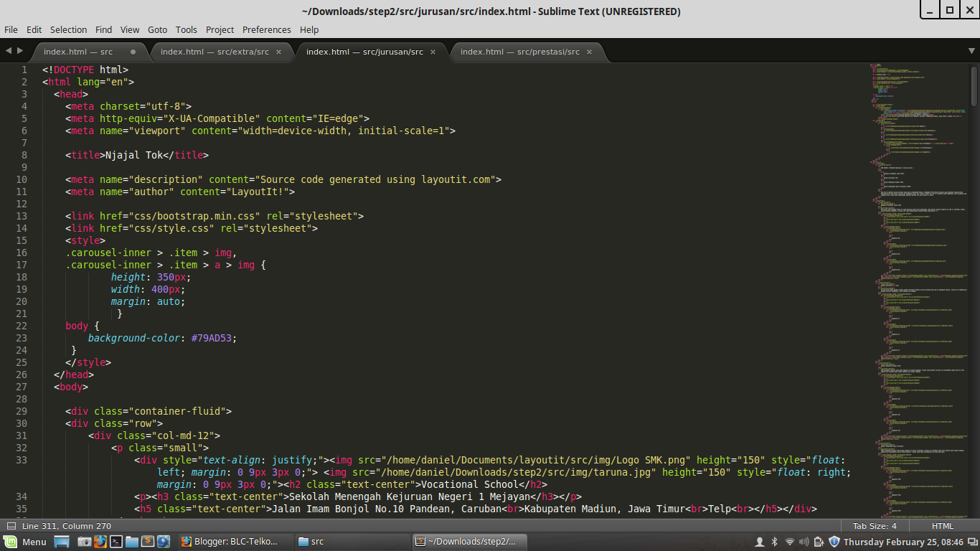The height and width of the screenshot is (551, 980).
Task: Click the text "container-fluid" in the code
Action: click(180, 411)
